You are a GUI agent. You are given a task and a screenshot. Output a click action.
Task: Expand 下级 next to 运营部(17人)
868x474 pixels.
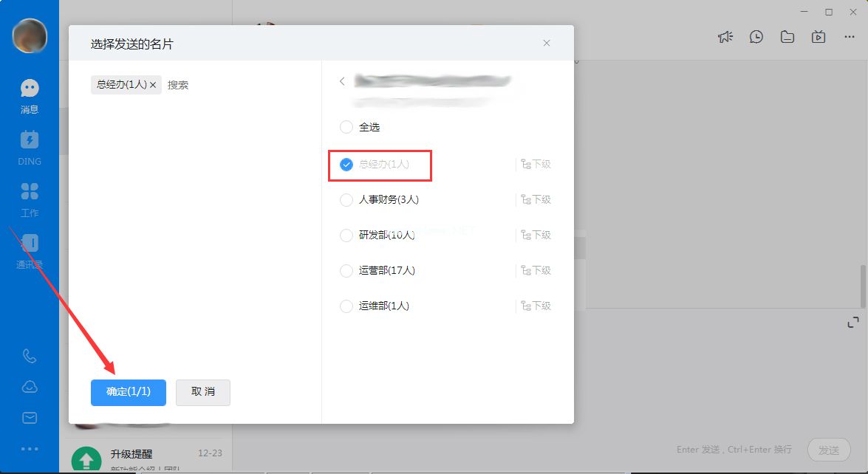pos(535,270)
